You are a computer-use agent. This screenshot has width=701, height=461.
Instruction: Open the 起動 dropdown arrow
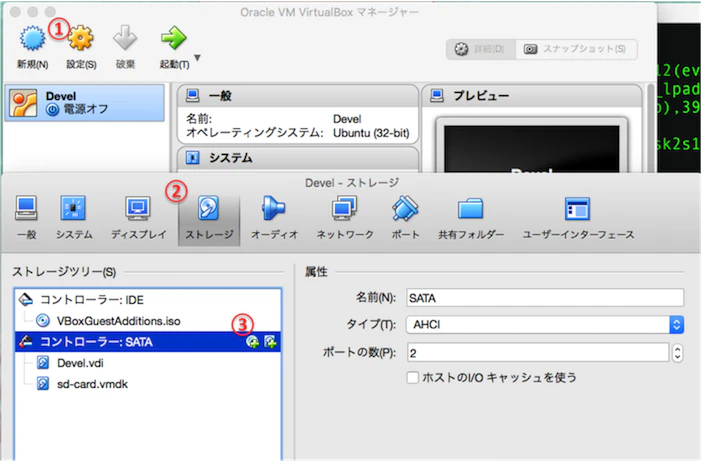(x=197, y=58)
